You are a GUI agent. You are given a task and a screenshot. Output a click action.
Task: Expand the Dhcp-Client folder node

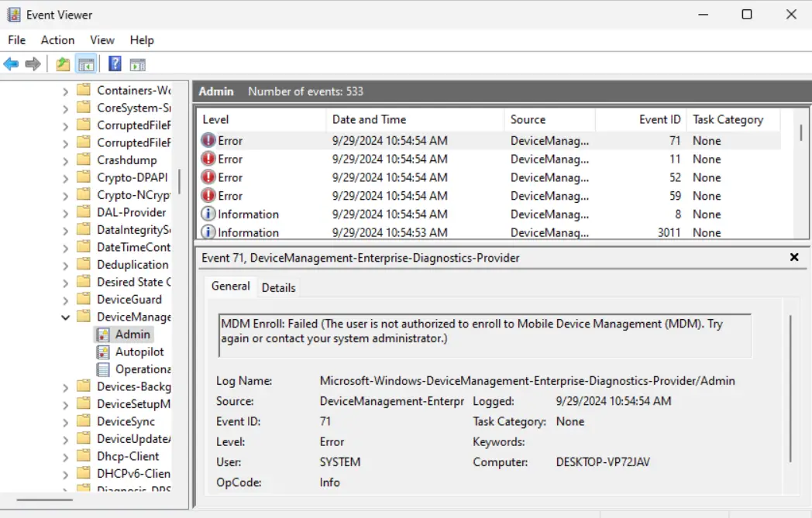click(x=66, y=457)
